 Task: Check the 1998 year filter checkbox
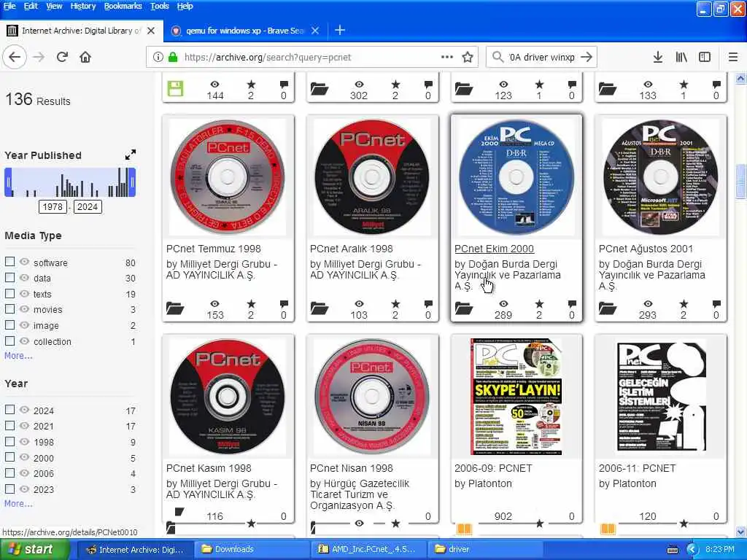click(x=9, y=441)
